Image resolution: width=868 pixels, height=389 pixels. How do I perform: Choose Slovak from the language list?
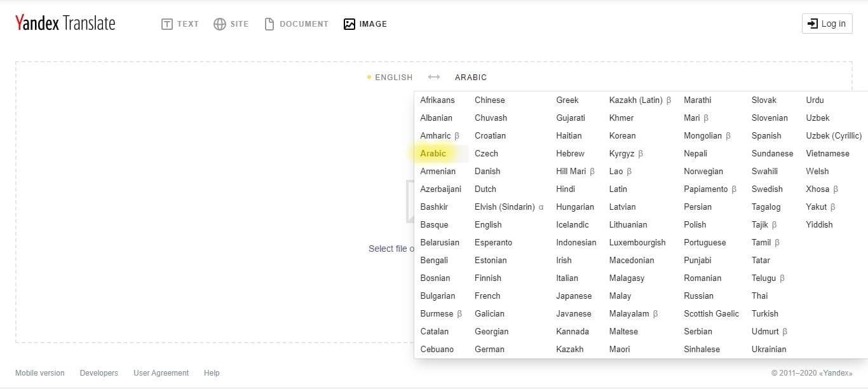(764, 100)
